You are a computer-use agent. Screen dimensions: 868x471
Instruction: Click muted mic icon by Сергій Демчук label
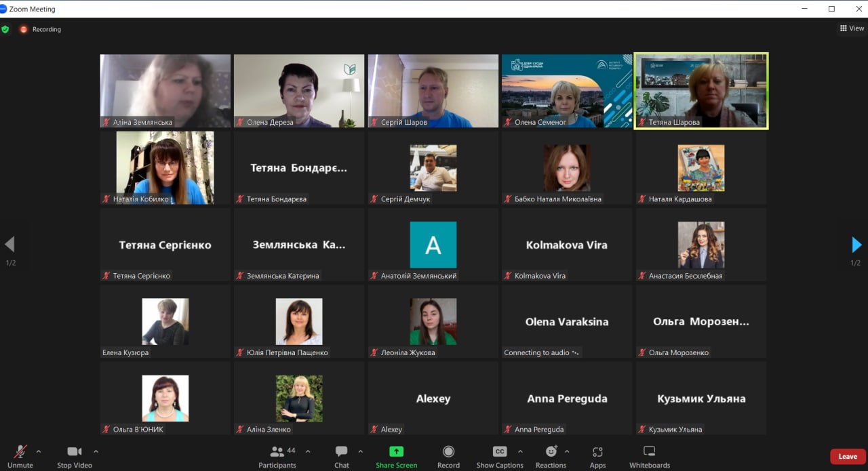tap(374, 199)
